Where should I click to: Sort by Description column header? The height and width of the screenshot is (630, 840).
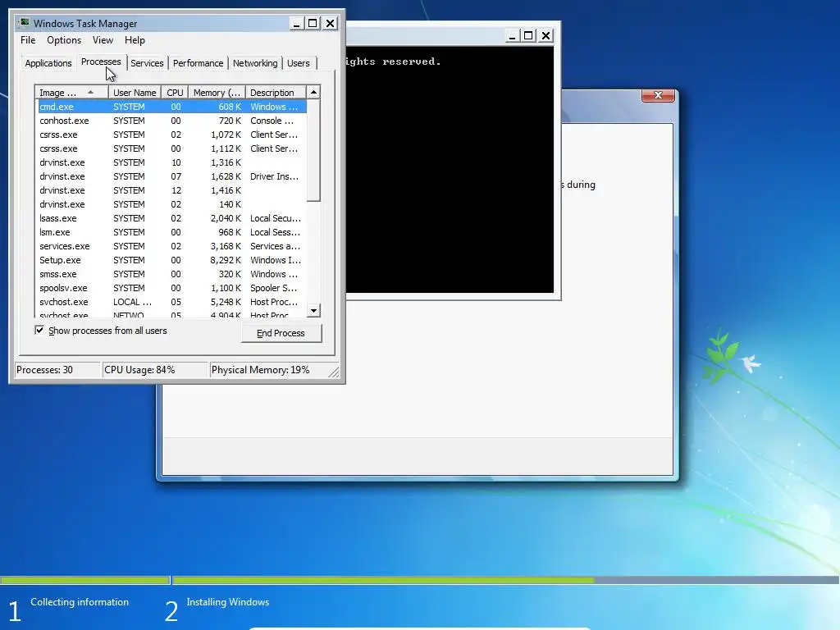276,93
